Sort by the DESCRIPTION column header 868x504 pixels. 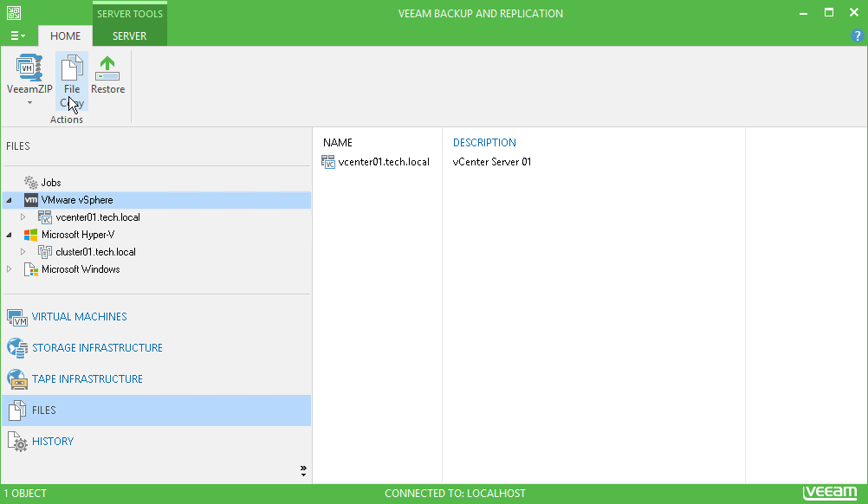click(484, 143)
